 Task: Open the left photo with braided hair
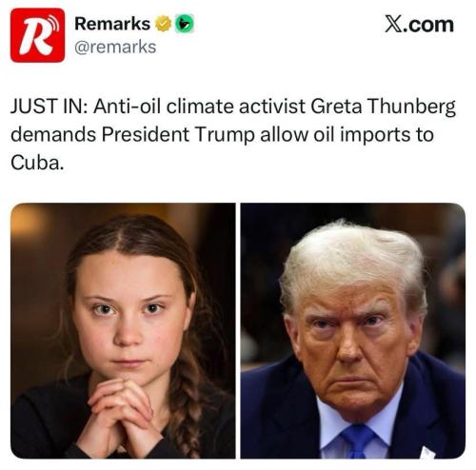point(123,330)
